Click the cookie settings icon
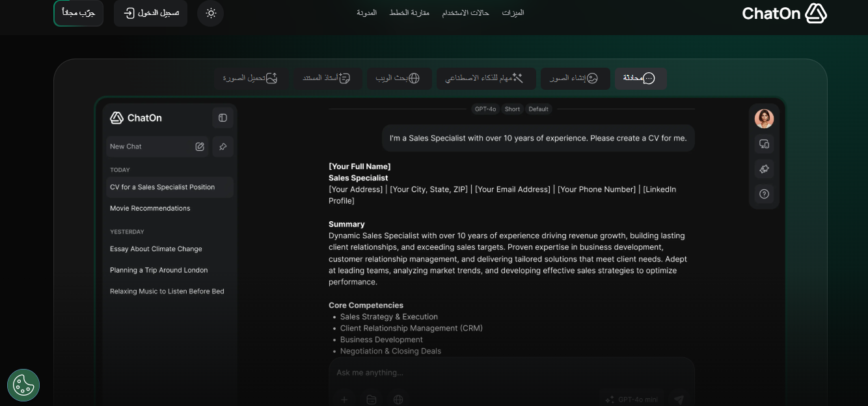The width and height of the screenshot is (868, 406). [23, 385]
